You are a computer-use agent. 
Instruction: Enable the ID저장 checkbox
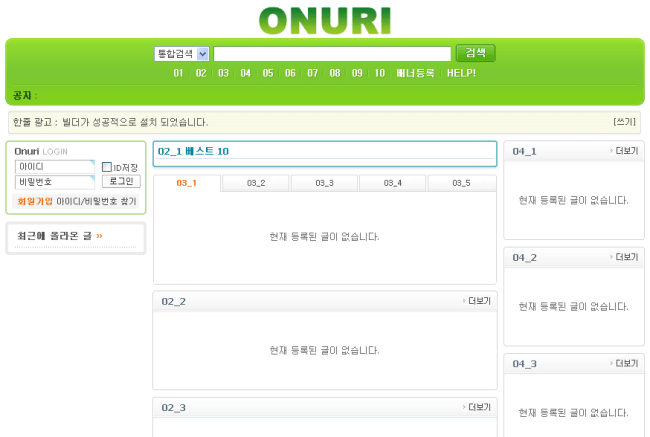(107, 167)
